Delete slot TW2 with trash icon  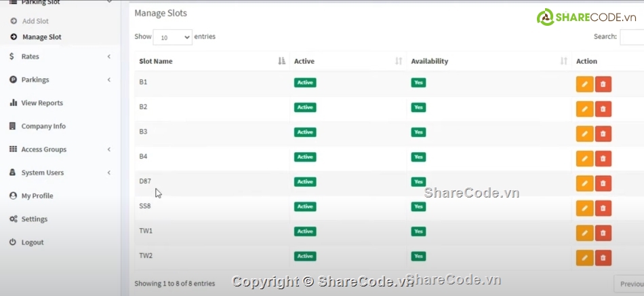[x=603, y=258]
